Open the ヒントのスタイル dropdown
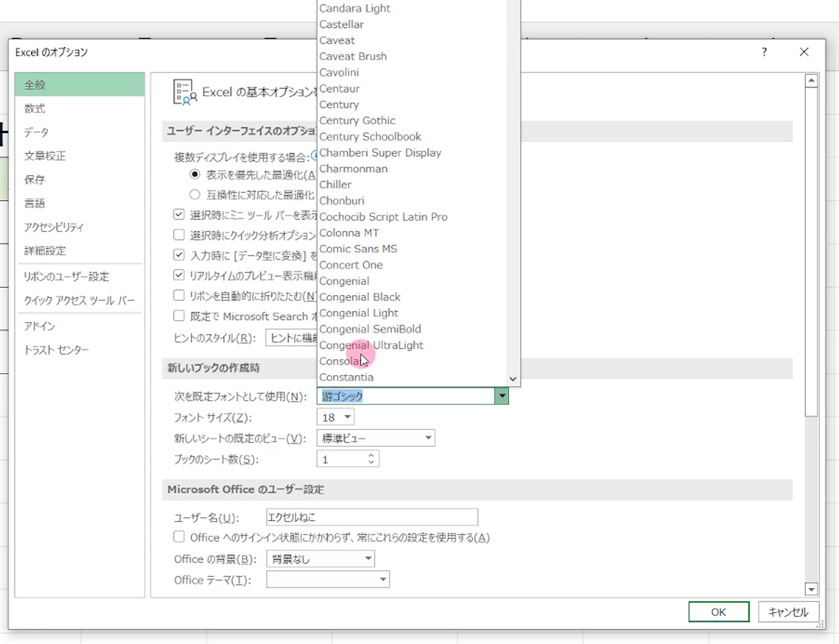 tap(292, 338)
